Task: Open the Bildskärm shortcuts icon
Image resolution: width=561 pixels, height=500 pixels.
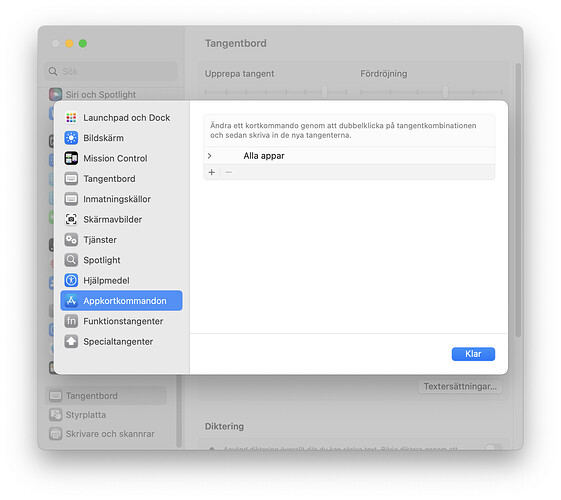Action: 71,138
